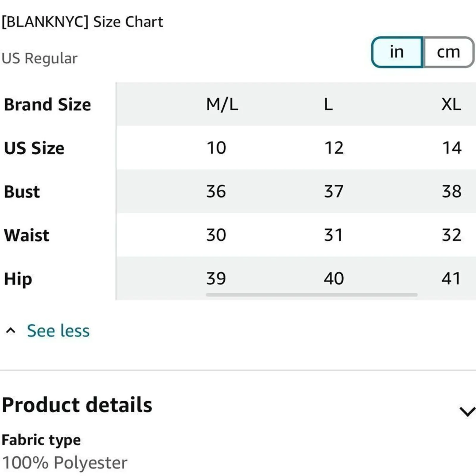The image size is (476, 476).
Task: Switch size units to inches
Action: [397, 52]
